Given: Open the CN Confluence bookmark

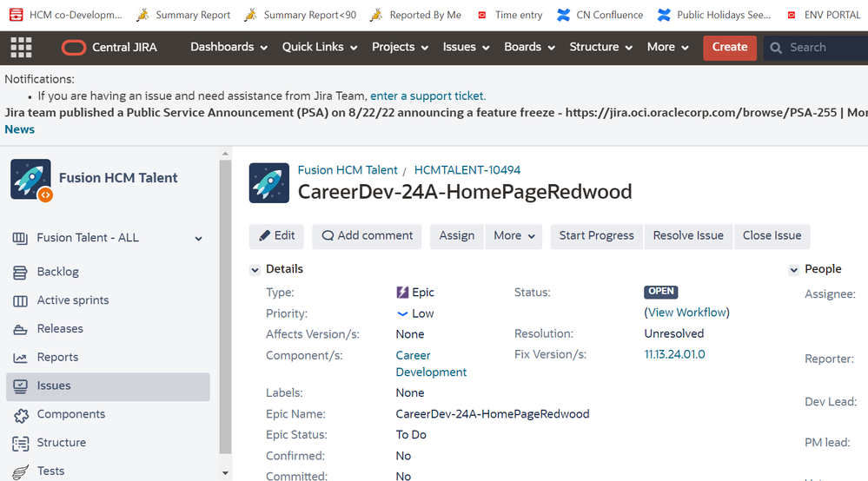Looking at the screenshot, I should point(600,15).
